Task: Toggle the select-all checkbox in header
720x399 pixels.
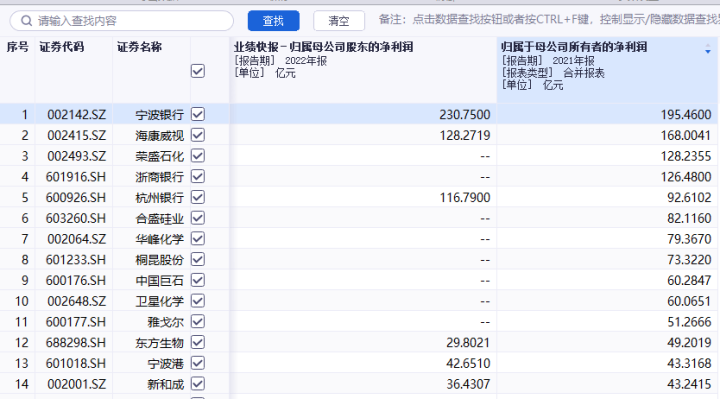Action: [x=198, y=71]
